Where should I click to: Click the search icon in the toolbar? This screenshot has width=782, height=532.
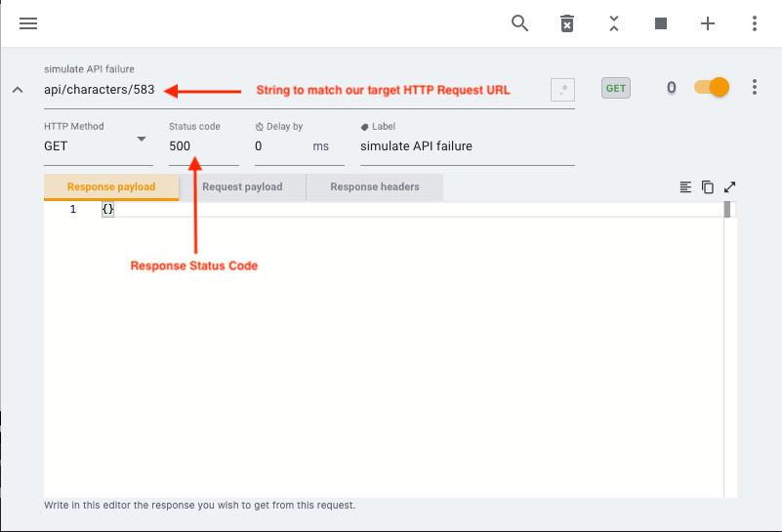coord(520,23)
